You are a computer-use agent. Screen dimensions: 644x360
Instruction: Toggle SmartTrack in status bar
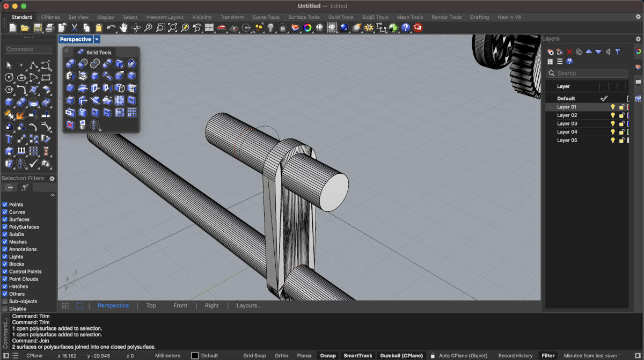click(358, 356)
